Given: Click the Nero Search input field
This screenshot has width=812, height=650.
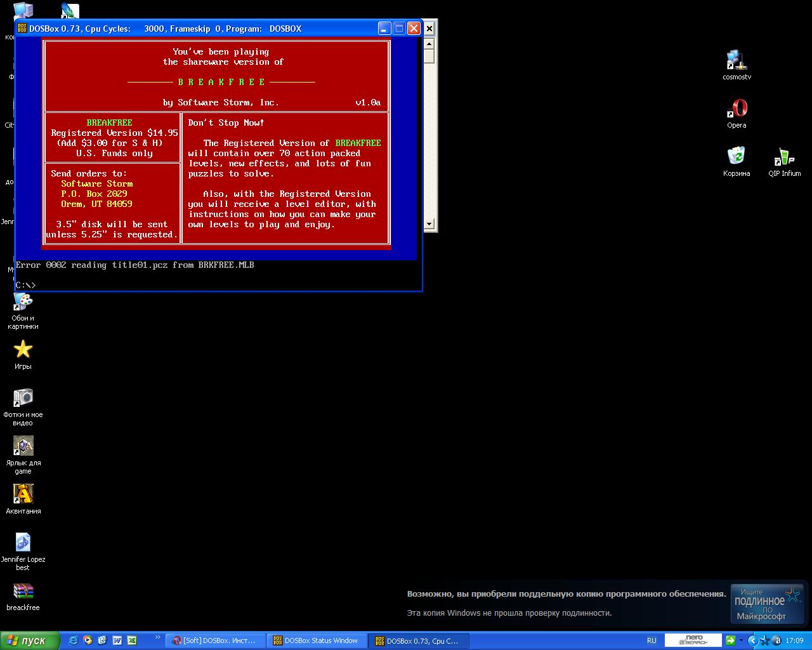Looking at the screenshot, I should tap(693, 640).
